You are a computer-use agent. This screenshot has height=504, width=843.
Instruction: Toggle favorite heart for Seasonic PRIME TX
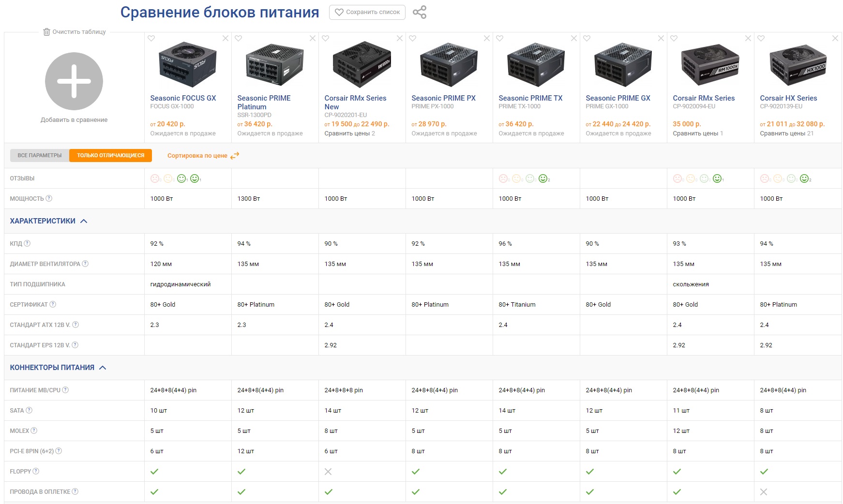500,38
